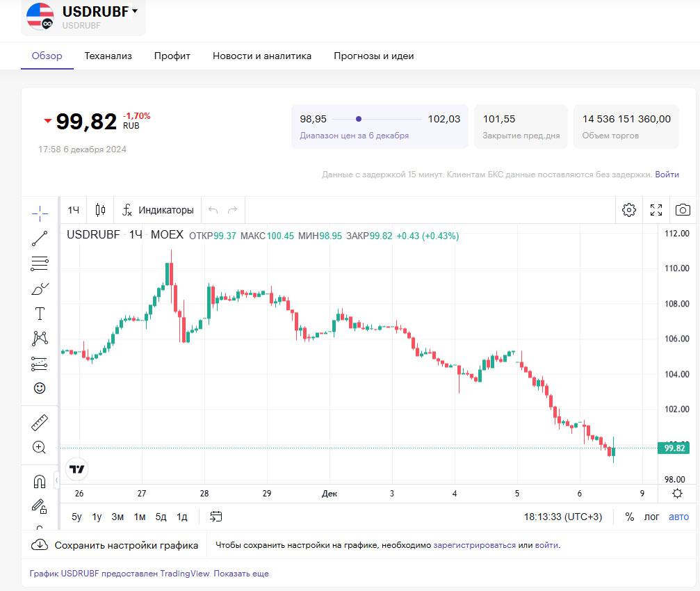Image resolution: width=700 pixels, height=591 pixels.
Task: Select the trend line drawing tool
Action: click(x=40, y=238)
